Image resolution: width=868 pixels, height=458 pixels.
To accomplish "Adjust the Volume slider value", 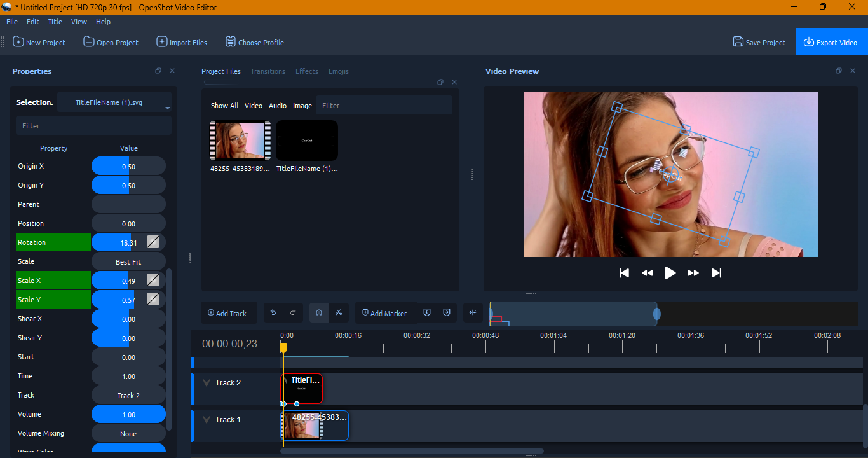I will coord(128,414).
